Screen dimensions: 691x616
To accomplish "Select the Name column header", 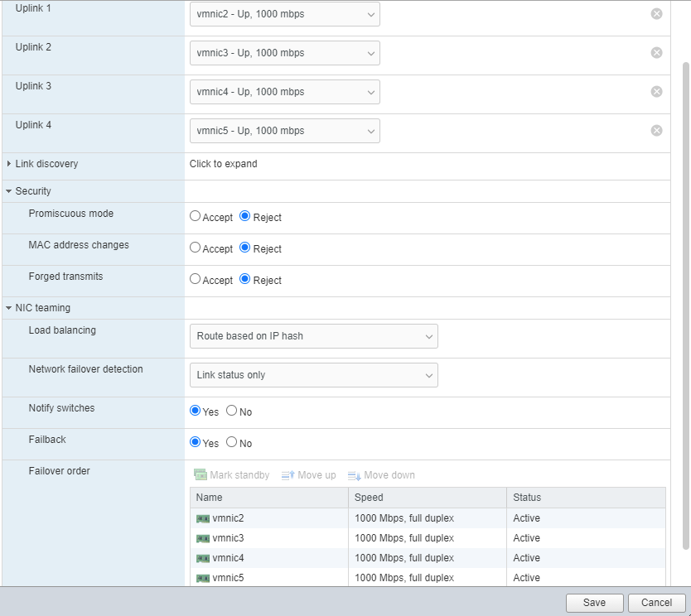I will click(x=209, y=498).
